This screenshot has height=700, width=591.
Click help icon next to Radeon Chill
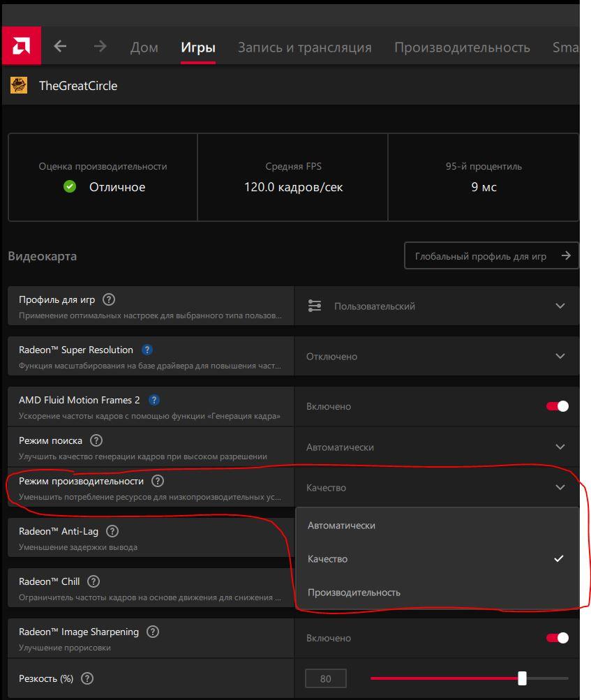point(93,581)
